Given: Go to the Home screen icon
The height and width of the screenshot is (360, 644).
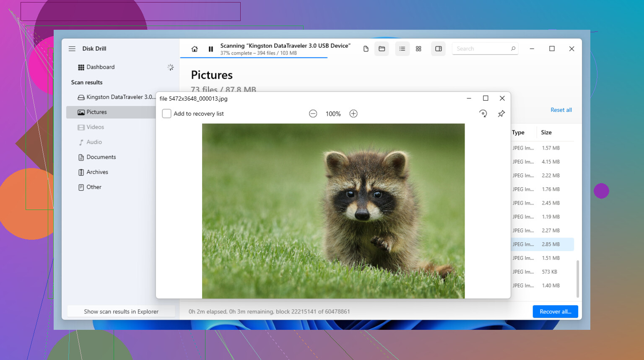Looking at the screenshot, I should point(195,49).
